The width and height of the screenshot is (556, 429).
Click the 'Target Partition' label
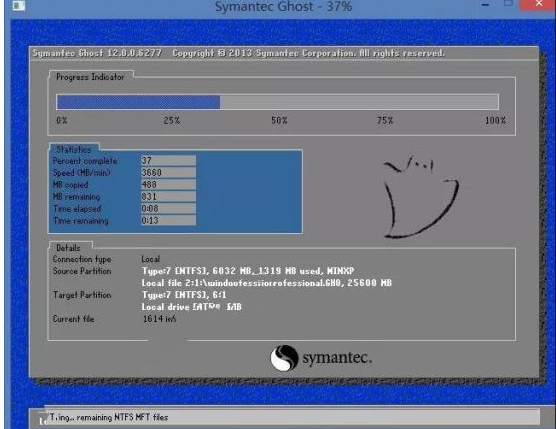(82, 295)
